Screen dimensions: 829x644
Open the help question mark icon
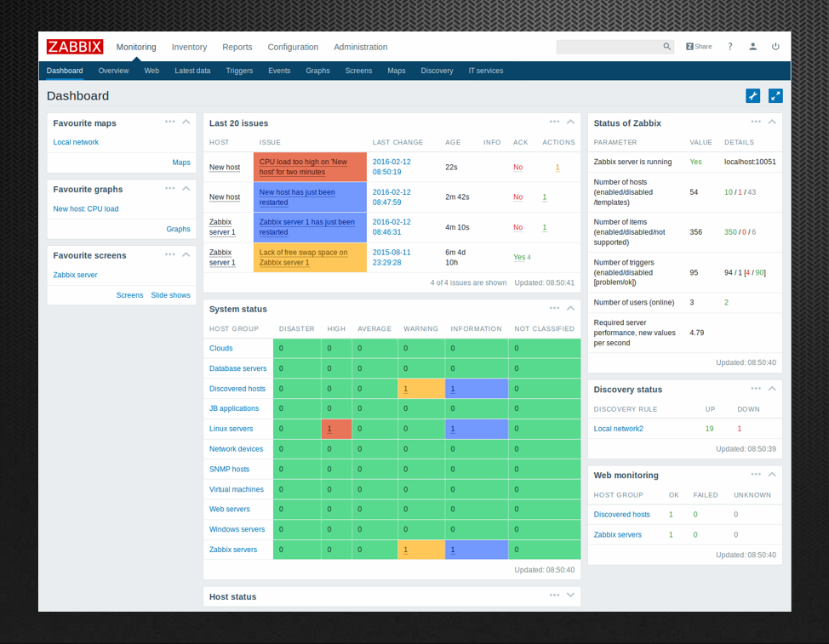point(729,47)
